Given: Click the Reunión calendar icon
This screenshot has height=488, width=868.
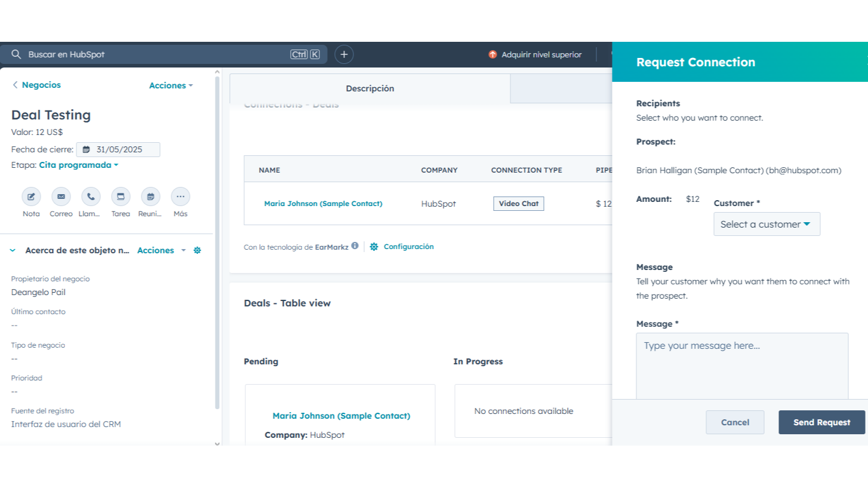Looking at the screenshot, I should pyautogui.click(x=150, y=197).
